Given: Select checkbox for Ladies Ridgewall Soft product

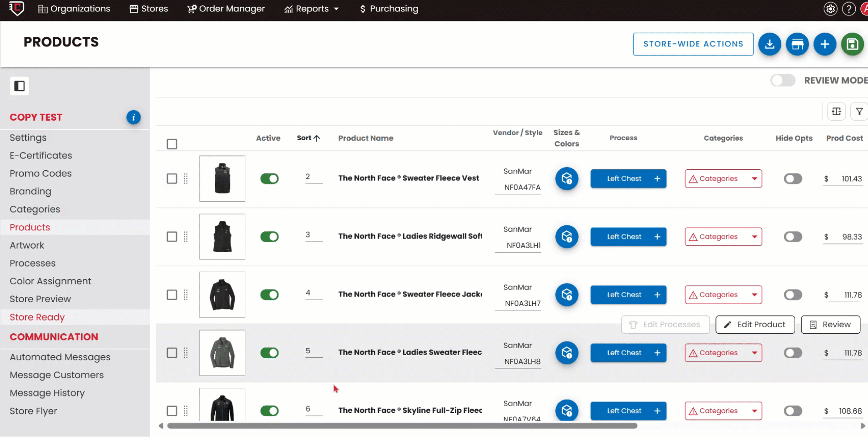Looking at the screenshot, I should 172,237.
